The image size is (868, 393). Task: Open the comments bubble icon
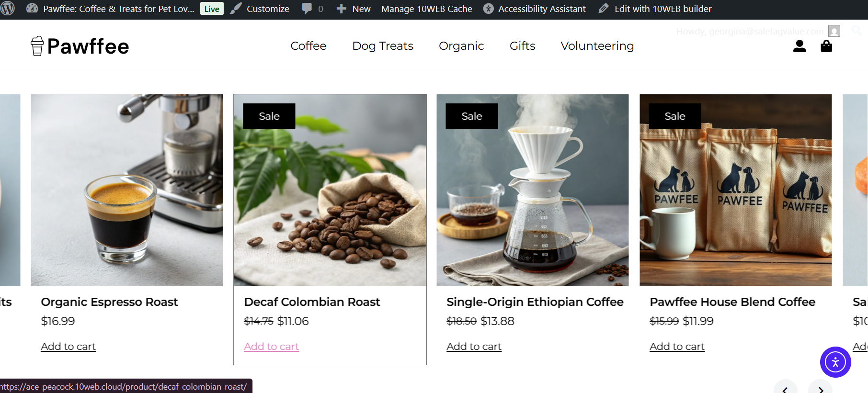307,9
